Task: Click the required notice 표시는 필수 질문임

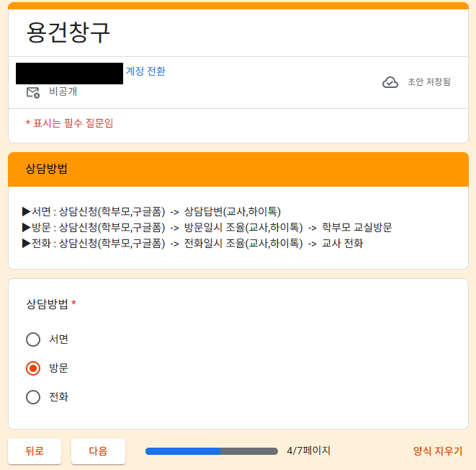Action: (70, 123)
